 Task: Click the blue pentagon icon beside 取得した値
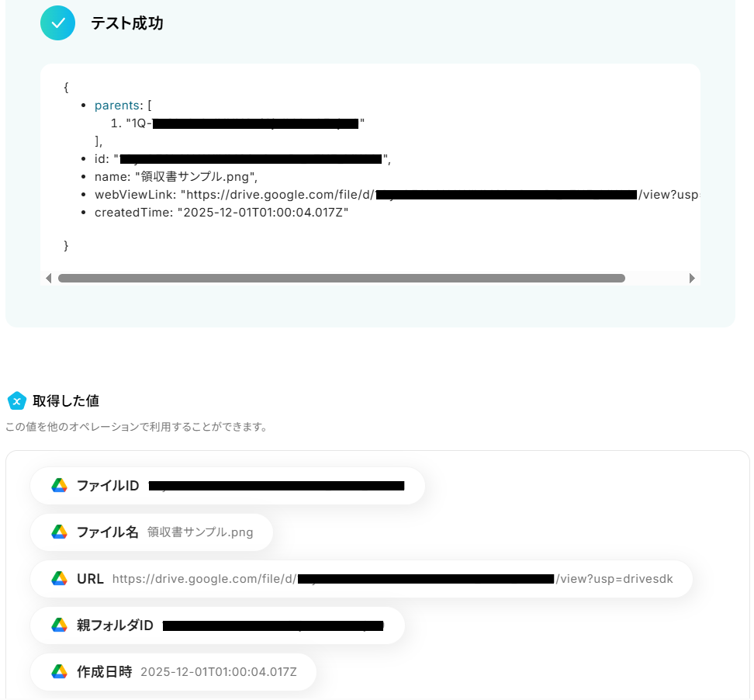click(x=17, y=400)
